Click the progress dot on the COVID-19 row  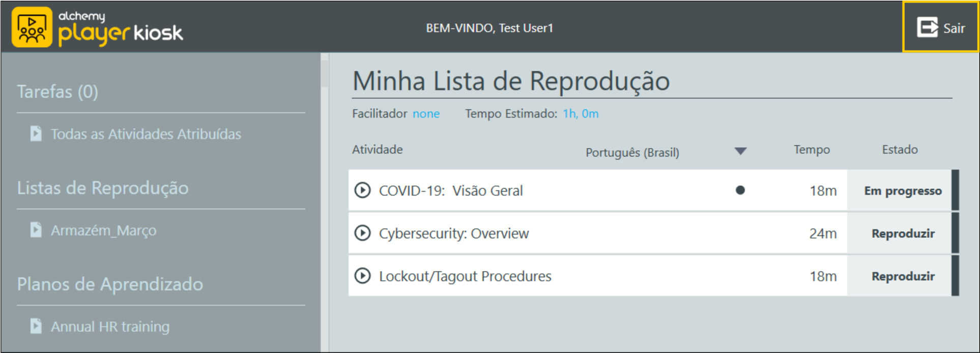[x=741, y=190]
